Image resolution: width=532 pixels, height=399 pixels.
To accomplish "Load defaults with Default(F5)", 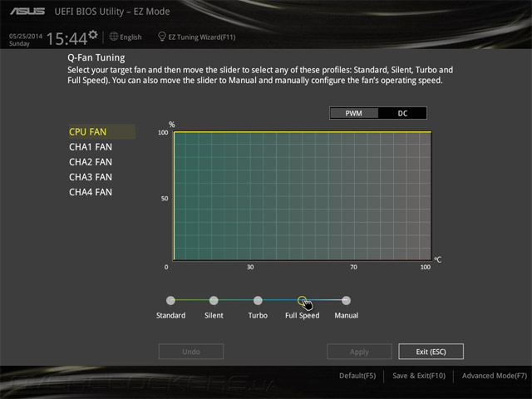I will pos(357,376).
